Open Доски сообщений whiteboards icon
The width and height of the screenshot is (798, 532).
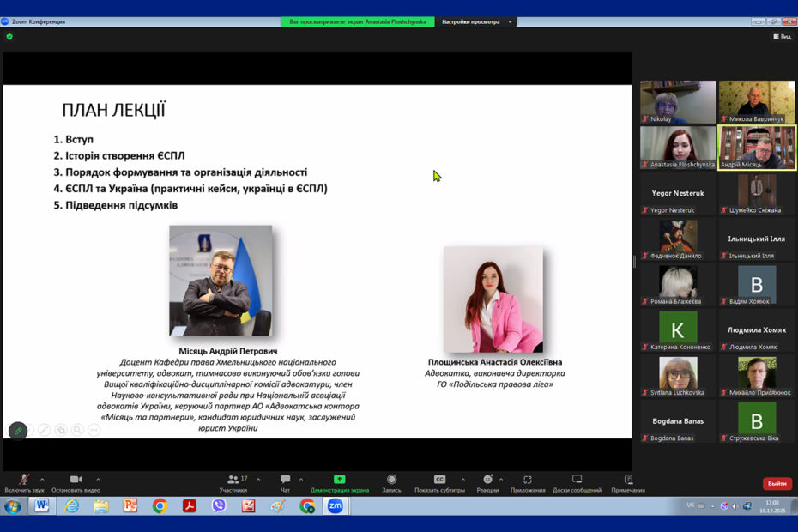pos(577,480)
